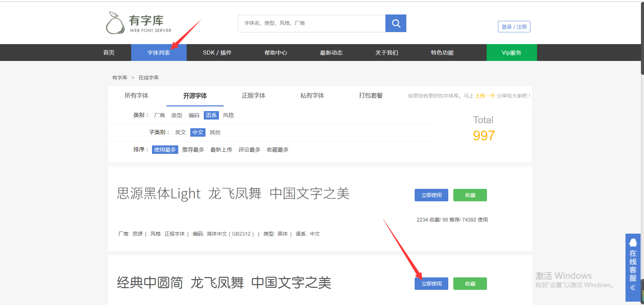Sort by 评论最多
Screen dimensions: 644x305
[x=250, y=150]
